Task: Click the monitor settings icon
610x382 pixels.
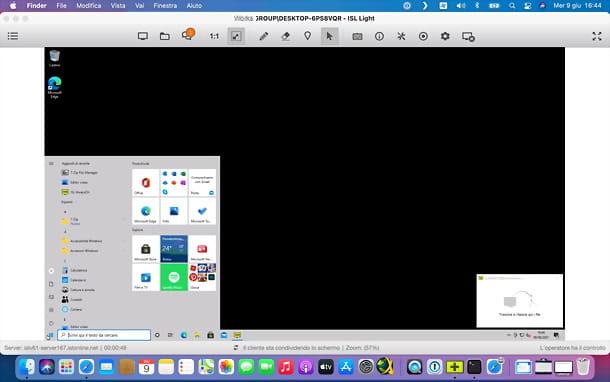Action: point(468,37)
